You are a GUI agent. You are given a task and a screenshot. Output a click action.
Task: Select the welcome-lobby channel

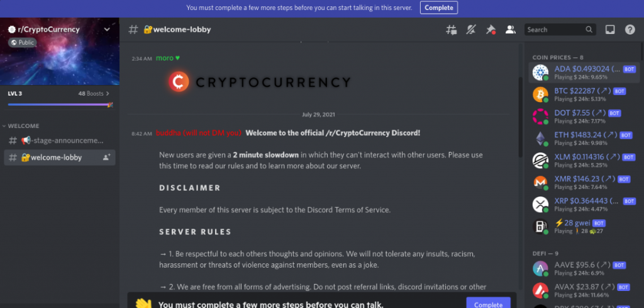point(60,157)
